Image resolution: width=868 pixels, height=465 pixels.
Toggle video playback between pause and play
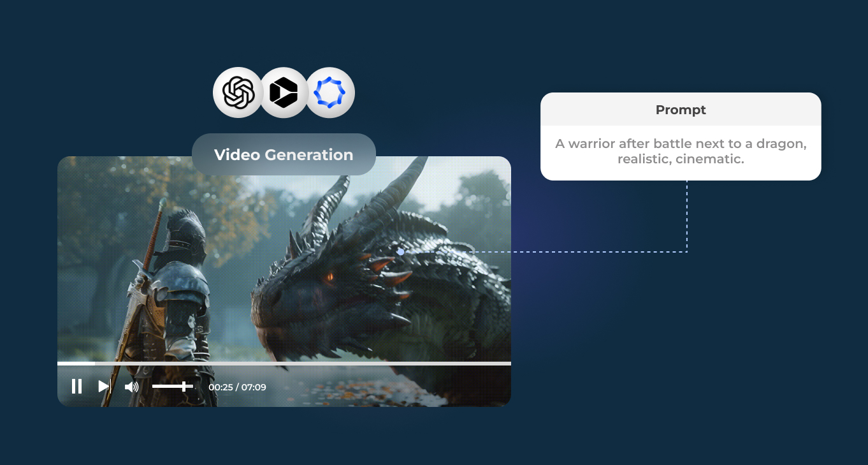click(x=76, y=386)
